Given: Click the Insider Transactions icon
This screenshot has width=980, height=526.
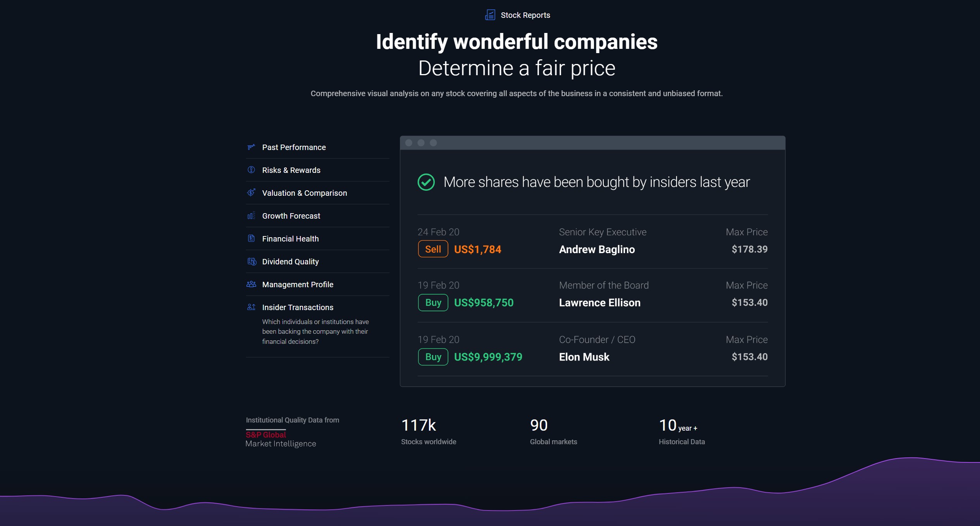Looking at the screenshot, I should tap(251, 307).
